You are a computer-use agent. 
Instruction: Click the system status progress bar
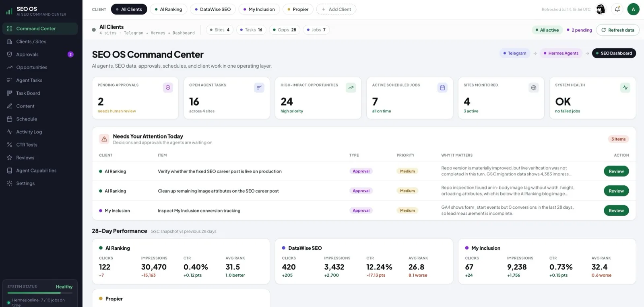point(40,293)
